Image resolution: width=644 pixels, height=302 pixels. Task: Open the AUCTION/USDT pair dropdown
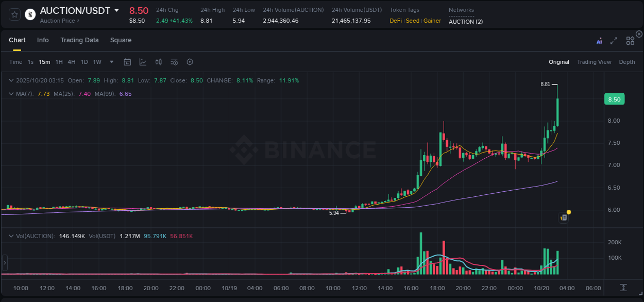pyautogui.click(x=117, y=10)
